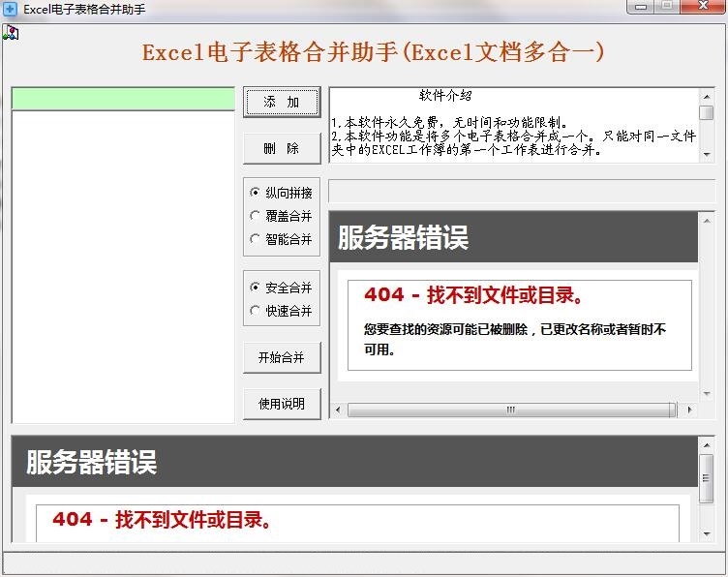Click the down arrow of the middle web panel's scrollbar
This screenshot has width=728, height=577.
click(707, 394)
